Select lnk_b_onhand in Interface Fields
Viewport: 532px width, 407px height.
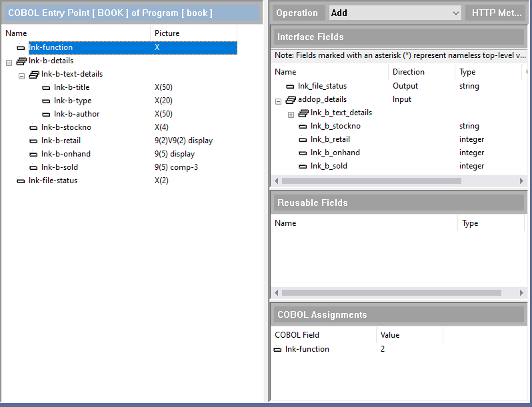(x=335, y=153)
